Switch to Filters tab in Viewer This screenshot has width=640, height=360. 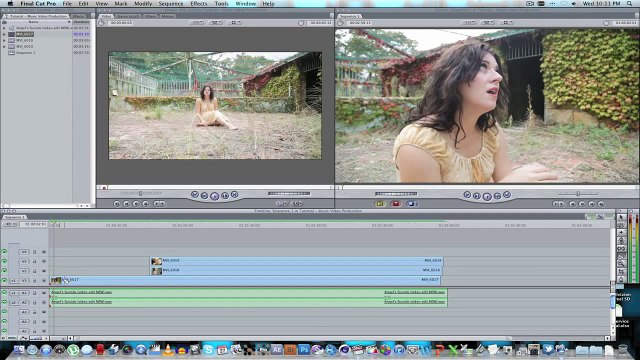coord(151,16)
